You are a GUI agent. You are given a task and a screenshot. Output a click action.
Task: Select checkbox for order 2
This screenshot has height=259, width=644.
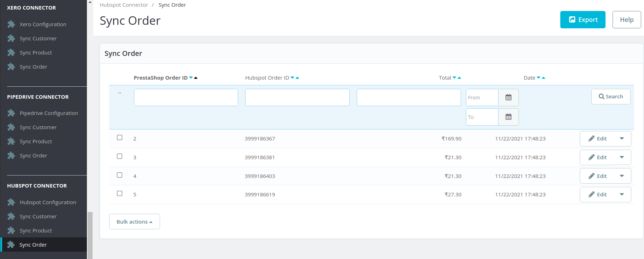[x=120, y=137]
